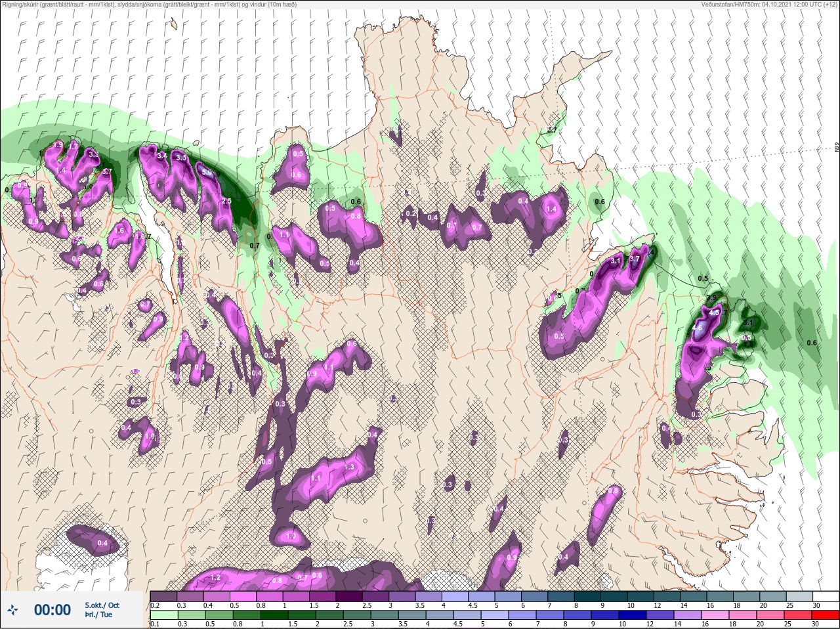Select the bright pink swatch after 0.5 in snow legend
840x629 pixels.
(243, 597)
